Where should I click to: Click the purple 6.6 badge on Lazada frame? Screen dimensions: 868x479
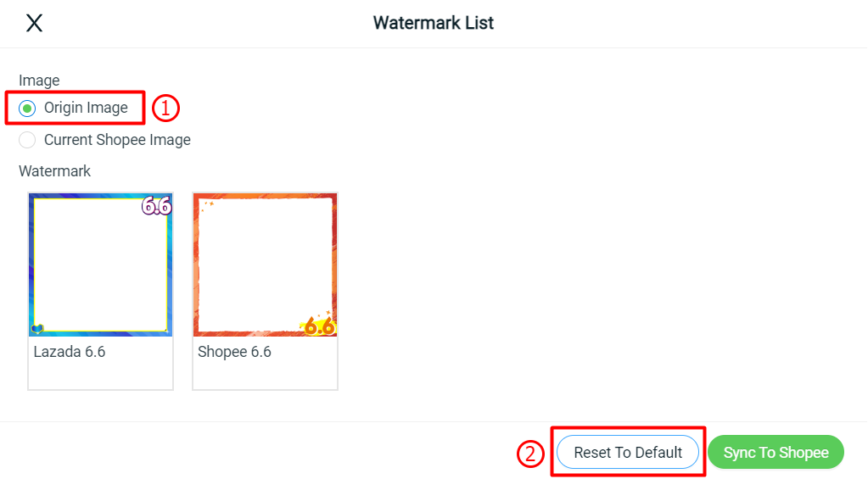tap(157, 206)
